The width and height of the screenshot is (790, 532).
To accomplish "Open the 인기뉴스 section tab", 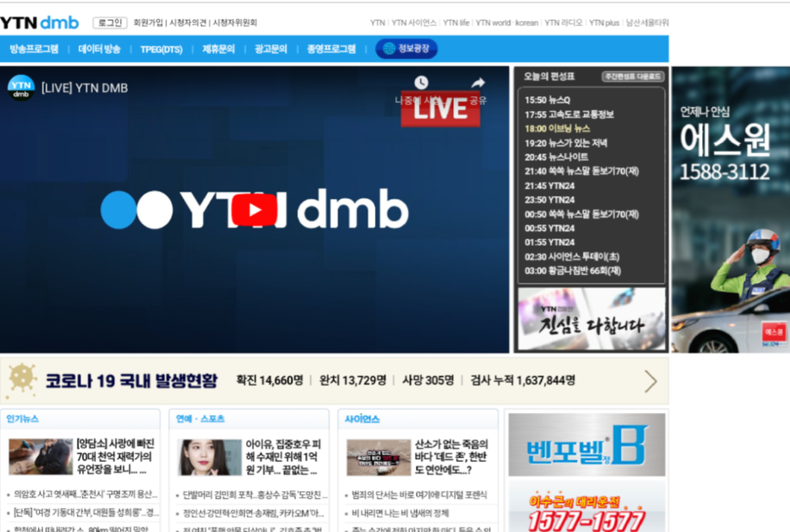I will pyautogui.click(x=22, y=419).
